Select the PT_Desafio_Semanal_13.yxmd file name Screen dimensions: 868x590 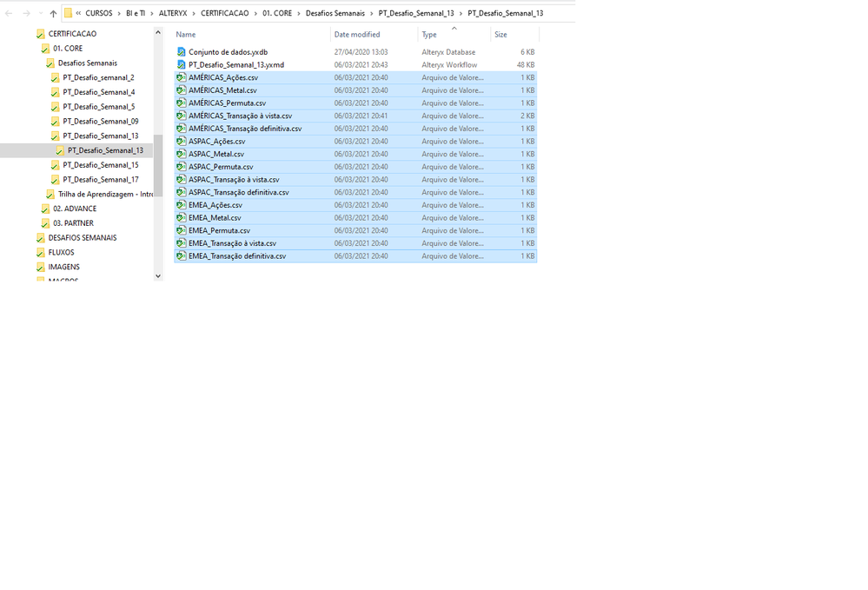click(x=236, y=65)
